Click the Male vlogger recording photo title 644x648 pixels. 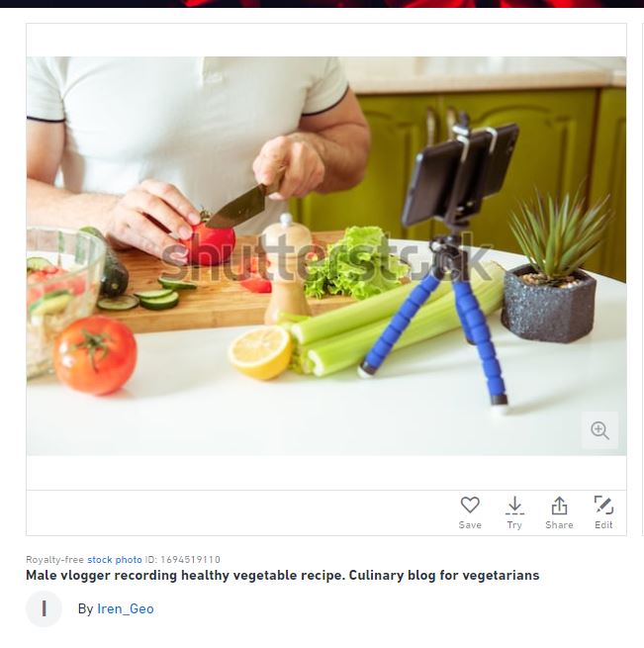tap(283, 575)
